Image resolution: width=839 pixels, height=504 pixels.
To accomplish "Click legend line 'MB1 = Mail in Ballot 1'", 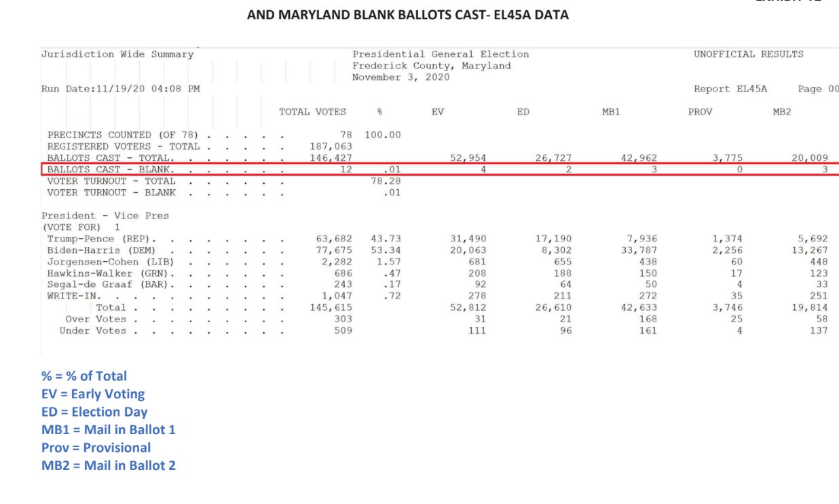I will [109, 429].
